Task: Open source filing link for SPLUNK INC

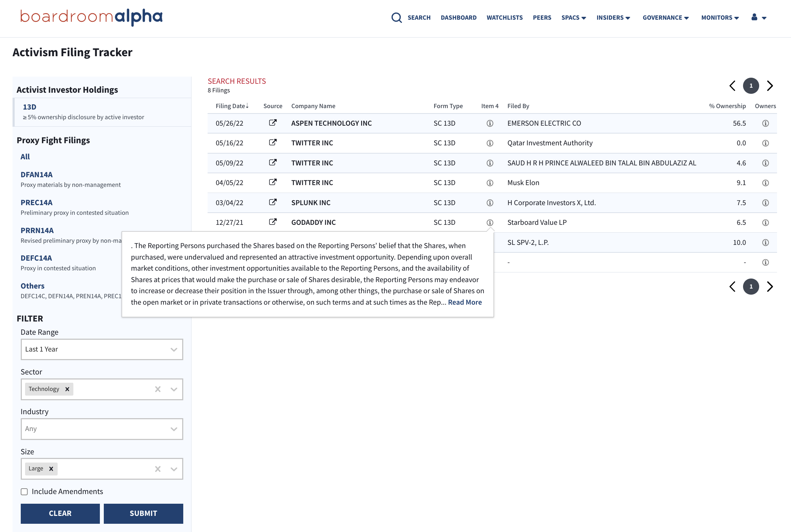Action: (x=273, y=202)
